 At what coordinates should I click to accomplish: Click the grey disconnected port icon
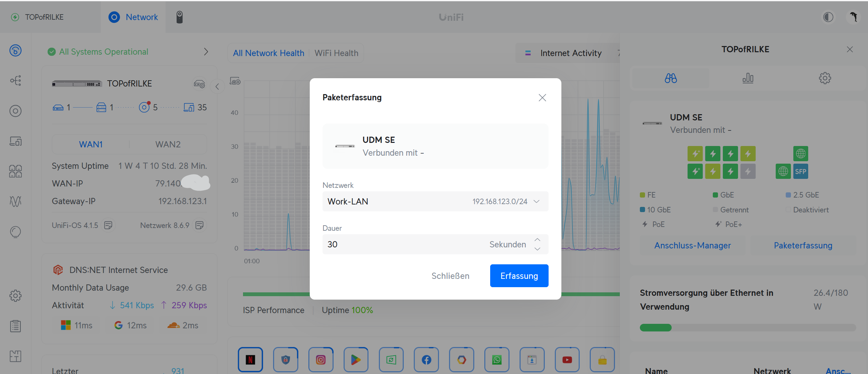748,171
